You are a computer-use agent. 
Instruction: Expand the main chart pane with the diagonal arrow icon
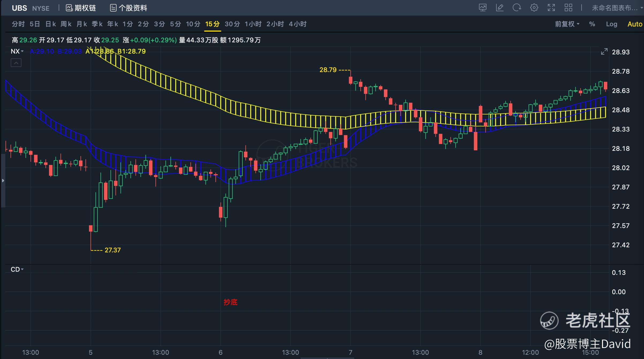coord(604,52)
